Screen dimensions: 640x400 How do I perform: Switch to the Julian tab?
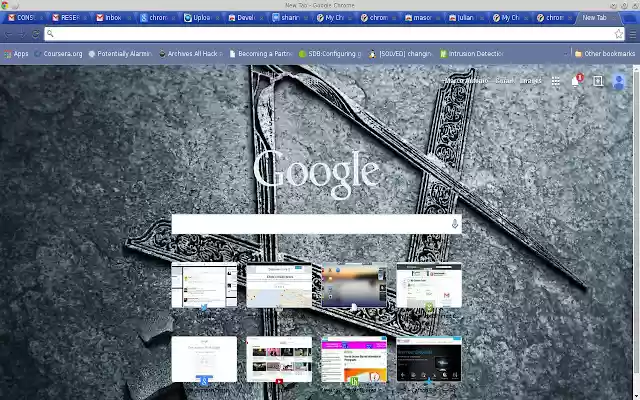pos(464,18)
